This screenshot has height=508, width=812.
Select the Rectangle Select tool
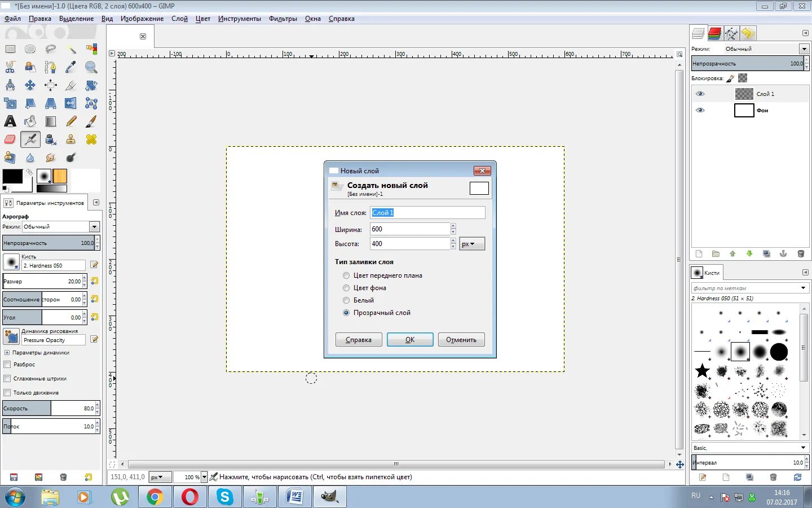(x=10, y=49)
